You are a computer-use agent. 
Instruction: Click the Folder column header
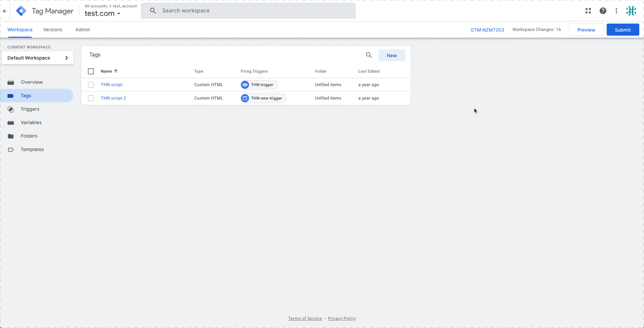click(x=321, y=71)
